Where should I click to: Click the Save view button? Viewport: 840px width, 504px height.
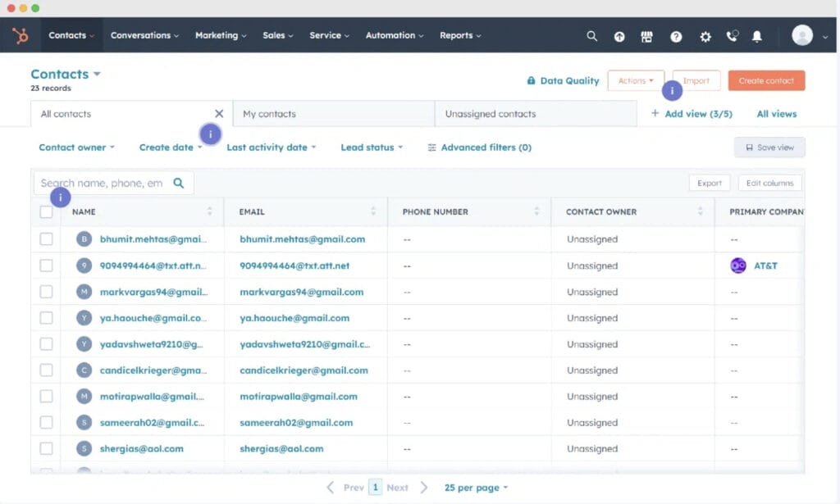click(769, 148)
